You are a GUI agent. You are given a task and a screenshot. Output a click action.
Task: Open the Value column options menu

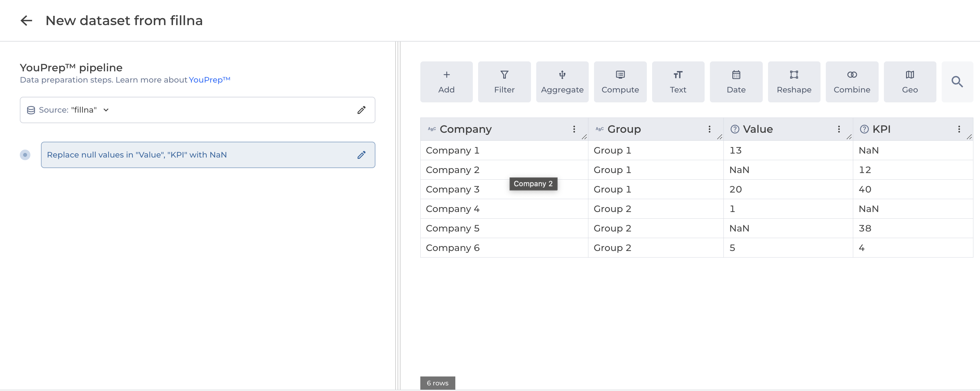838,129
